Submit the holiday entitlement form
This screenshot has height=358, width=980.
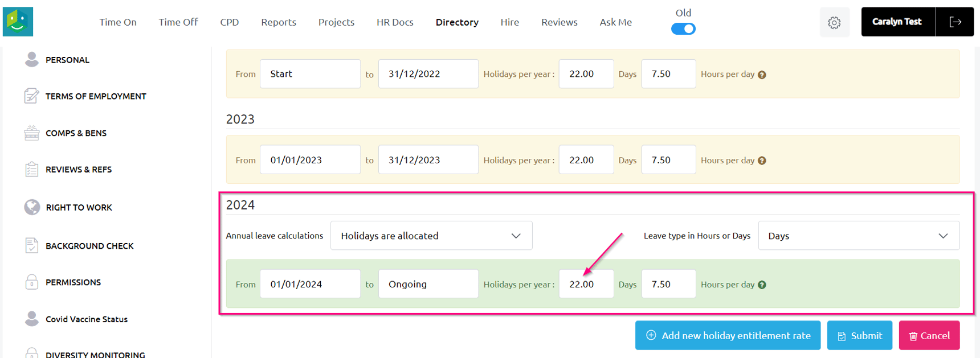click(x=860, y=335)
